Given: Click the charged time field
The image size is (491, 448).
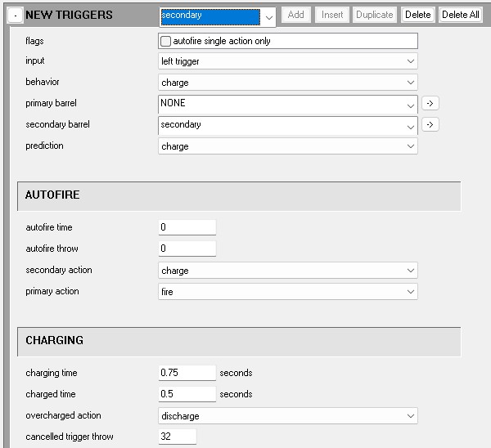Looking at the screenshot, I should 187,394.
